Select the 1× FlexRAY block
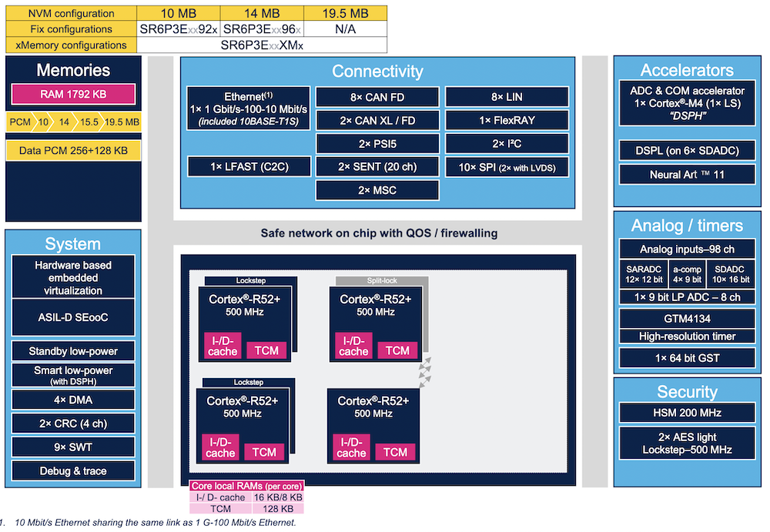770x532 pixels. coord(507,120)
